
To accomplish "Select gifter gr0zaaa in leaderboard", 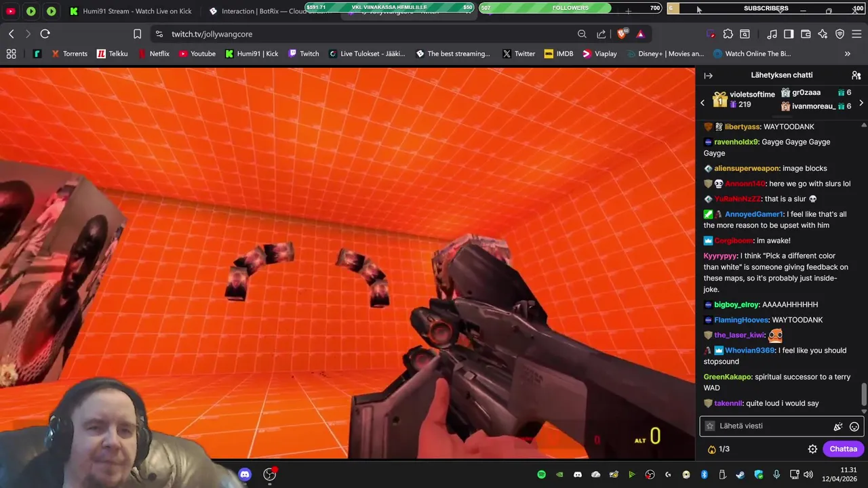I will pyautogui.click(x=806, y=93).
